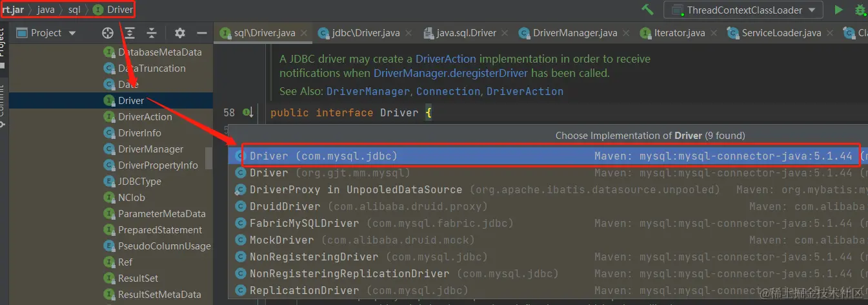Choose Driver (org.gjt.mm.mysql) implementation
This screenshot has width=868, height=305.
tap(548, 173)
